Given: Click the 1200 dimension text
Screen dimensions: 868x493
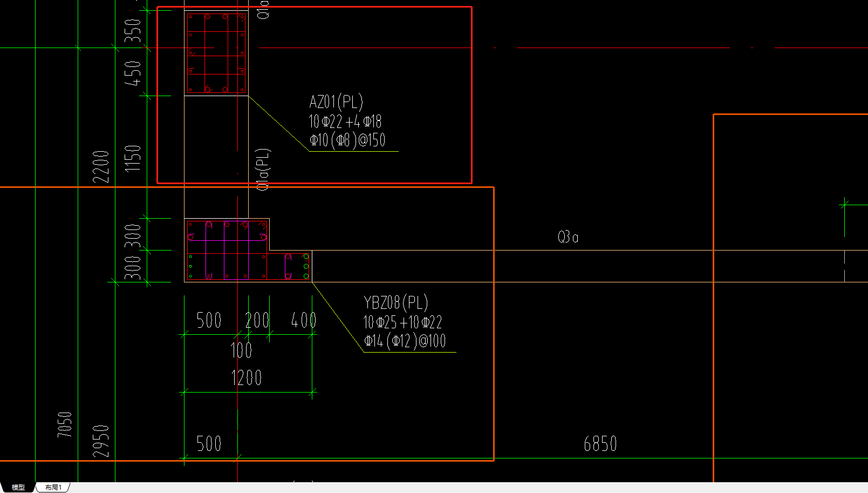Looking at the screenshot, I should click(x=247, y=377).
